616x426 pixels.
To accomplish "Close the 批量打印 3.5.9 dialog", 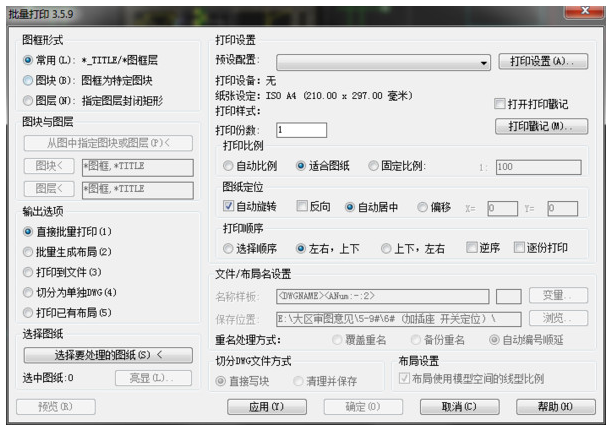I will pos(584,11).
